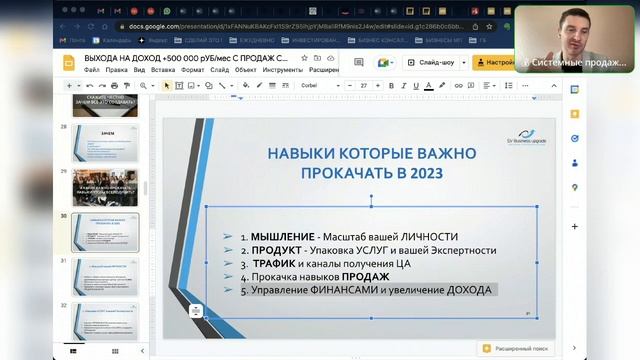Open the Вставка menu
This screenshot has height=360, width=640.
click(163, 70)
